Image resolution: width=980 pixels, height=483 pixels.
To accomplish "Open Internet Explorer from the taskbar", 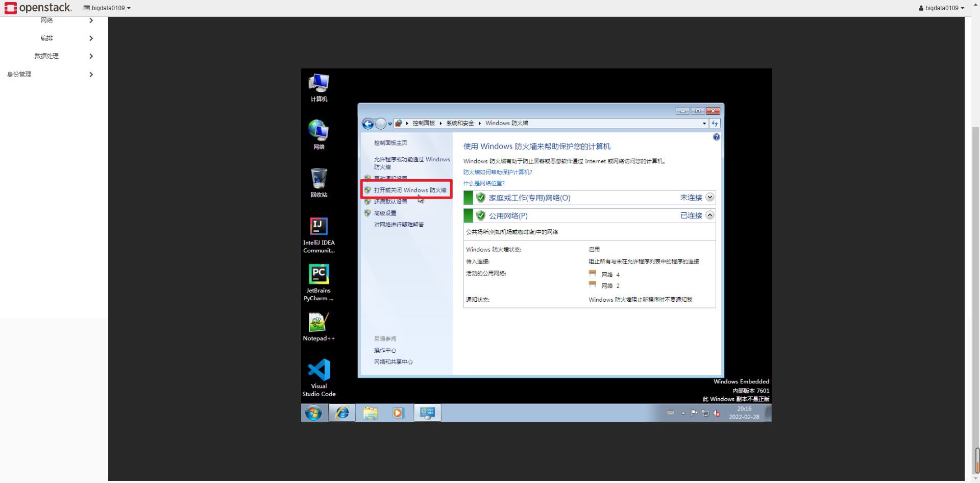I will [x=342, y=413].
